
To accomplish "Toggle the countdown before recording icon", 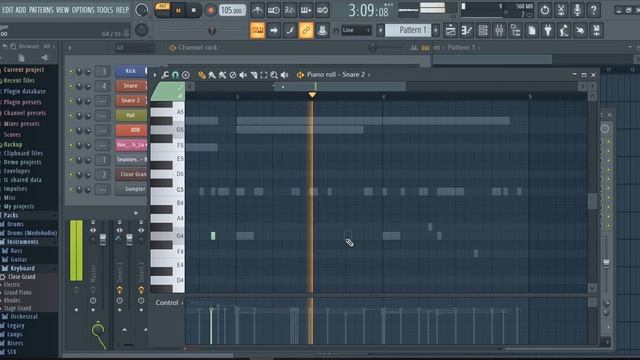I will coord(290,10).
